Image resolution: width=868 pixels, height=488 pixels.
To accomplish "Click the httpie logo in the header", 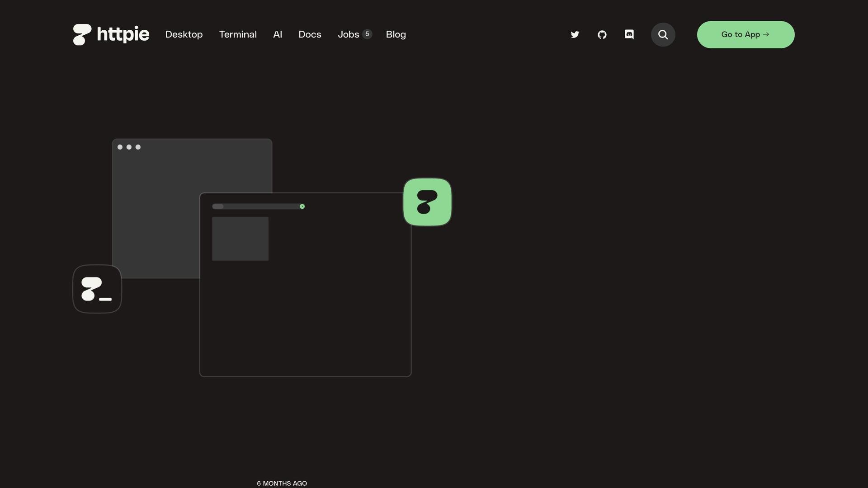I will [x=111, y=34].
